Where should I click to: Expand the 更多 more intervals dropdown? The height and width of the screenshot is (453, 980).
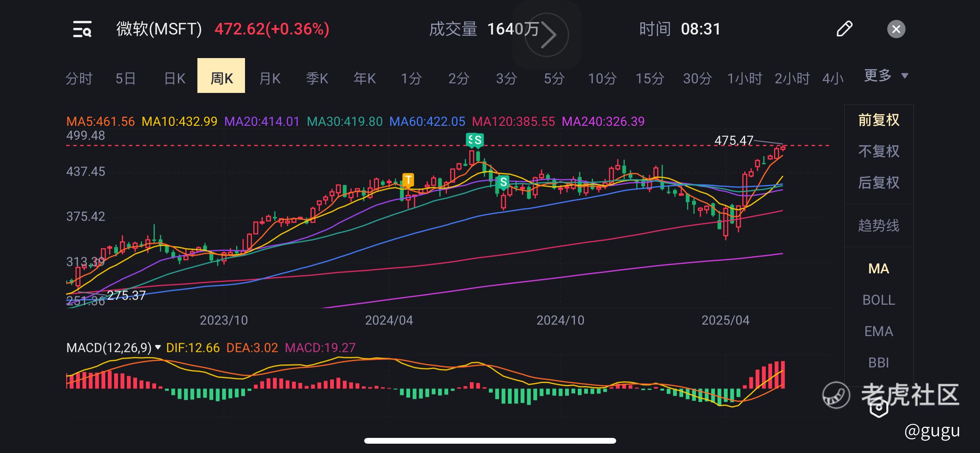point(886,75)
